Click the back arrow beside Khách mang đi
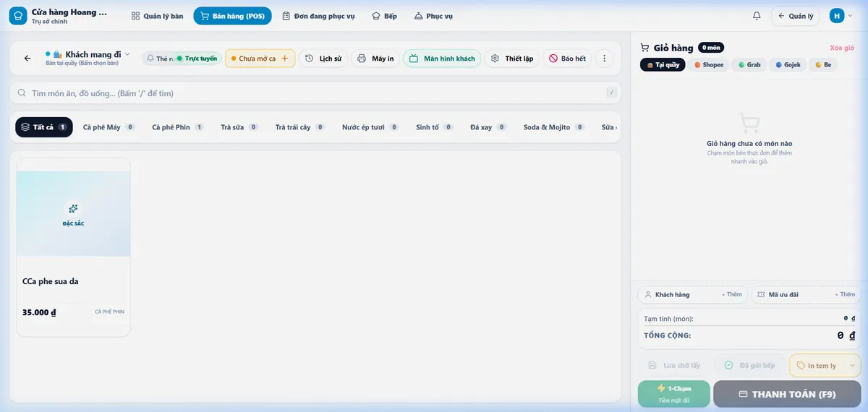868x412 pixels. point(27,59)
